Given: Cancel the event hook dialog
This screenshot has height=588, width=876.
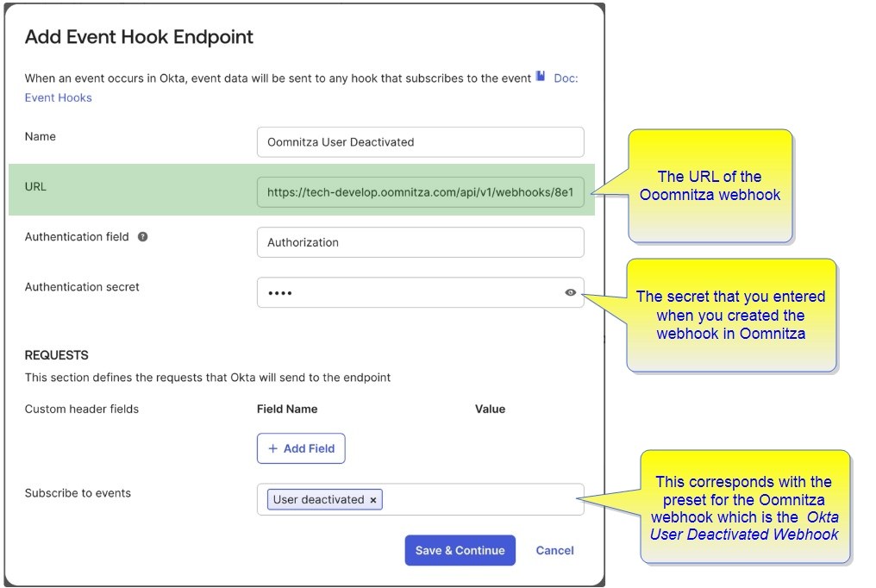Looking at the screenshot, I should click(x=554, y=551).
